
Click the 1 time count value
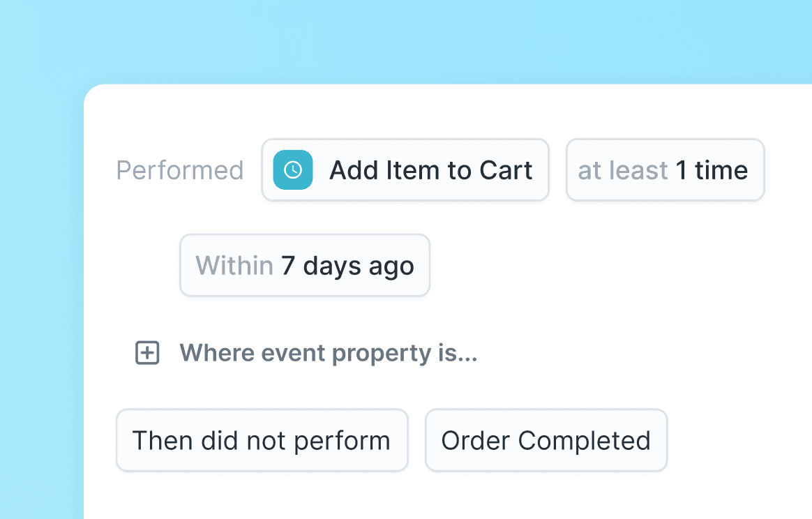(712, 170)
